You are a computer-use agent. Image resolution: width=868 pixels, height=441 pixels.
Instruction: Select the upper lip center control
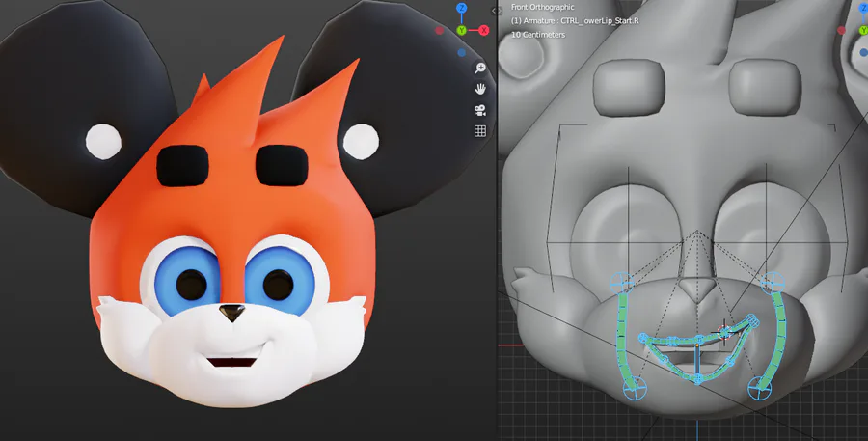(698, 338)
